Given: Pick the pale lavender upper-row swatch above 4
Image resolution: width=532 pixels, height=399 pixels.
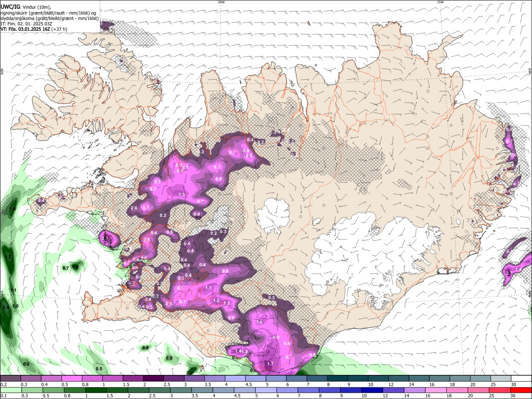Looking at the screenshot, I should [x=235, y=379].
